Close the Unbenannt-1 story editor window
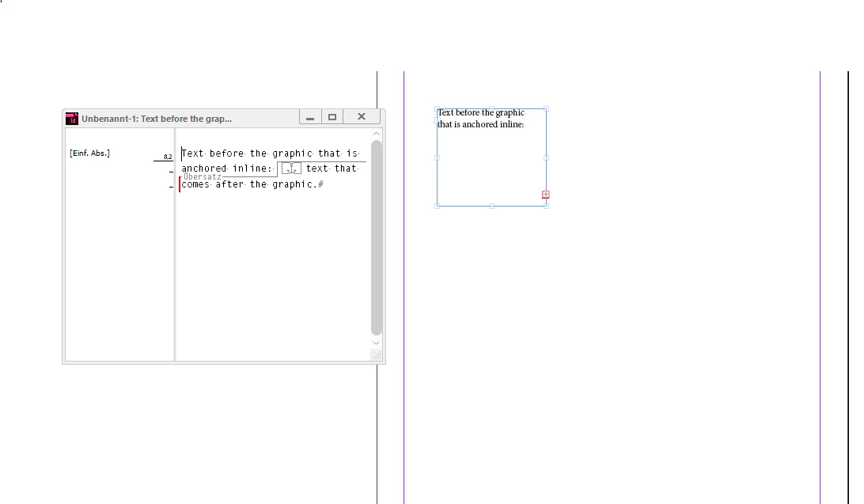The image size is (864, 504). coord(362,117)
